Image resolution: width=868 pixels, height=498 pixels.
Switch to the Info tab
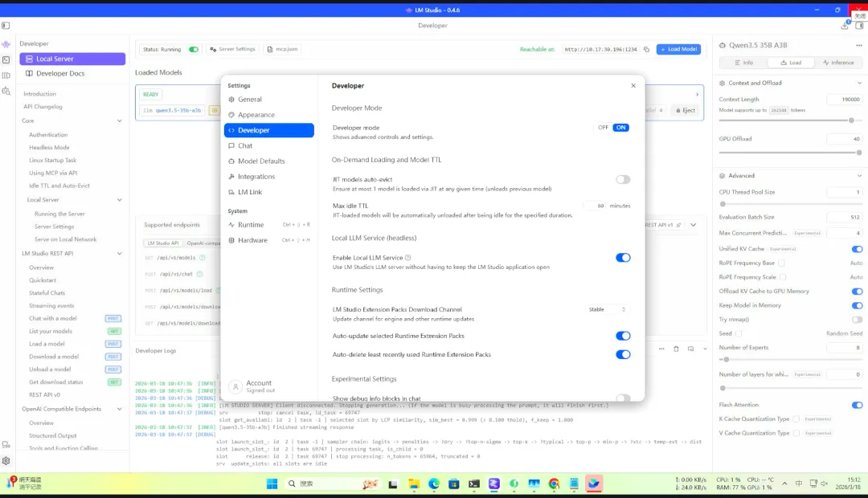[743, 63]
